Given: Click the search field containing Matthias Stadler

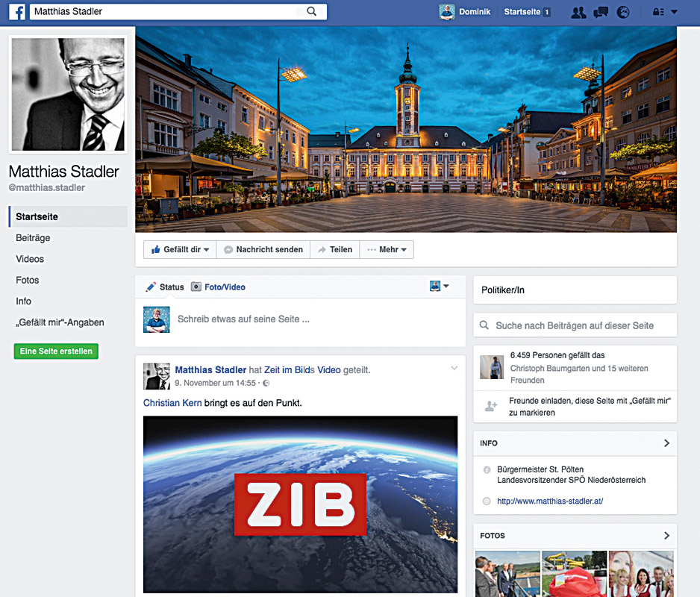Looking at the screenshot, I should point(178,12).
